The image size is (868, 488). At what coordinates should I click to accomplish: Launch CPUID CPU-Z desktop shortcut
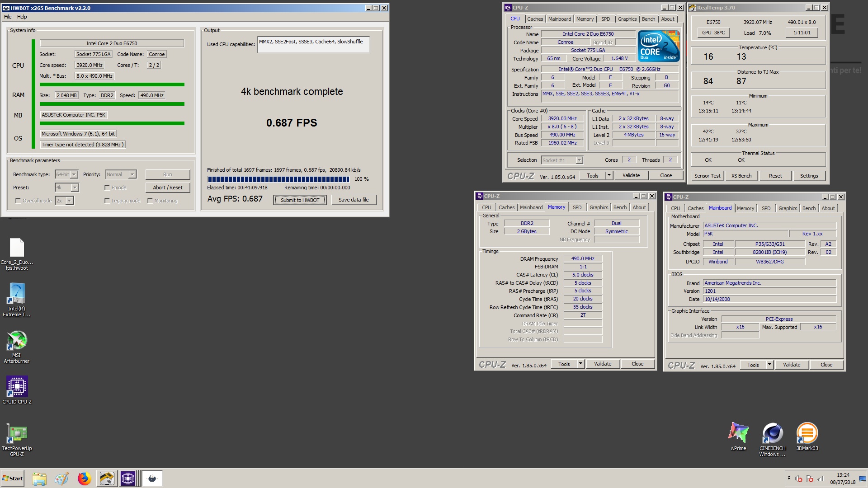click(x=17, y=390)
